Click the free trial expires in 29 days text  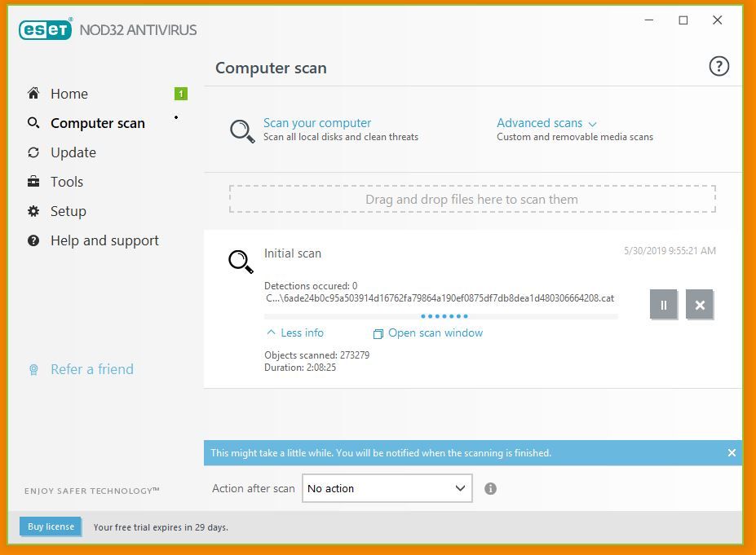161,527
